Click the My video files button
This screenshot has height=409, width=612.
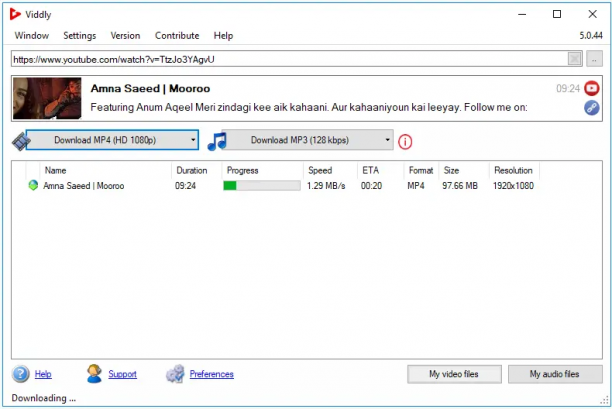pyautogui.click(x=454, y=374)
